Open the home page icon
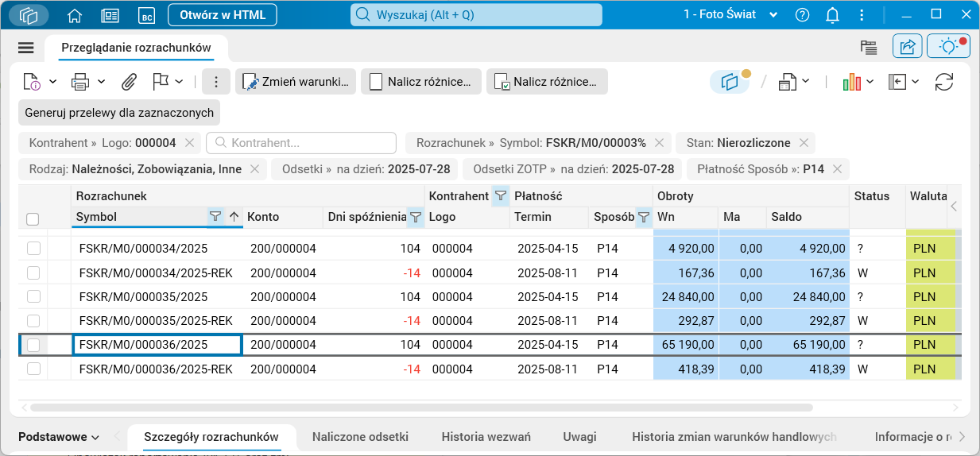Viewport: 980px width, 456px height. tap(75, 15)
